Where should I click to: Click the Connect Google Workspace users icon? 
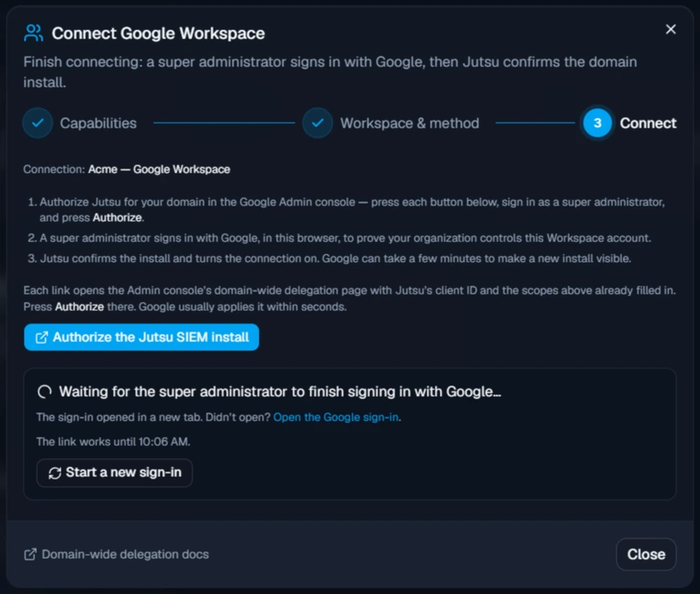point(34,33)
